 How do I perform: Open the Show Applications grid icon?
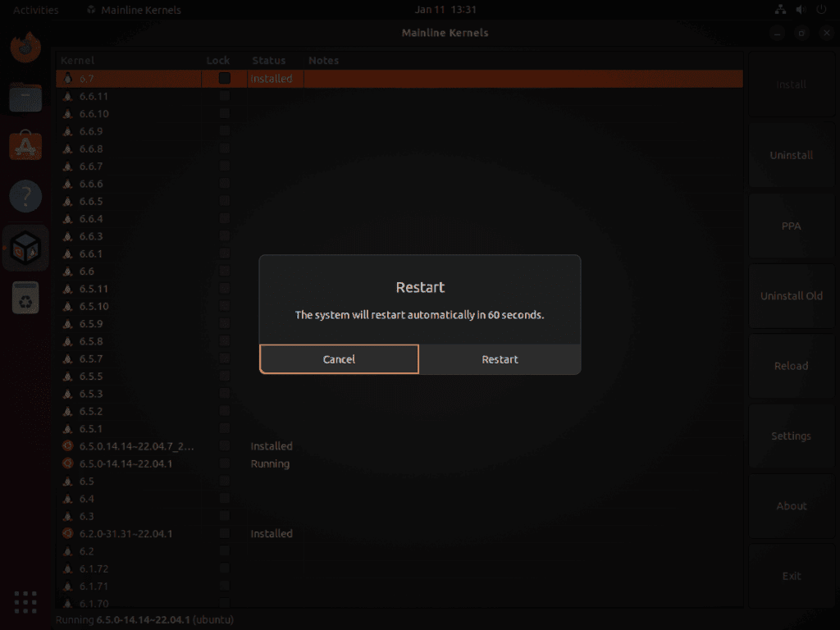click(25, 601)
